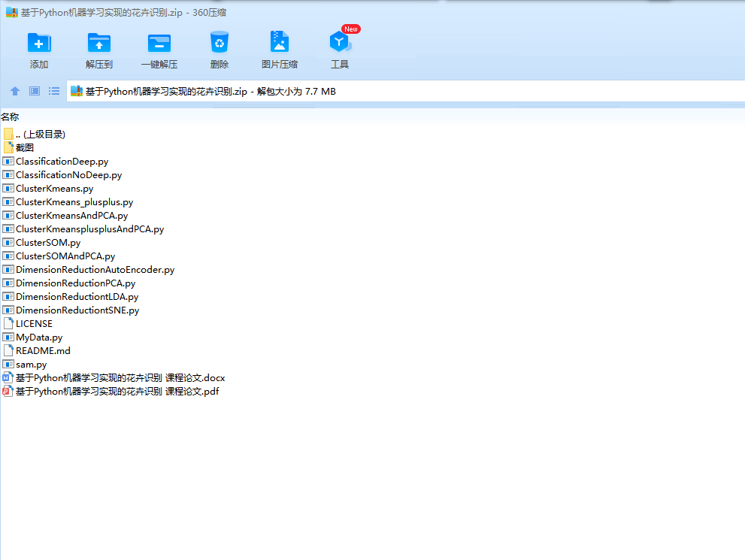
Task: Click the script icon beside DimensionReductionPCA.py
Action: coord(8,283)
